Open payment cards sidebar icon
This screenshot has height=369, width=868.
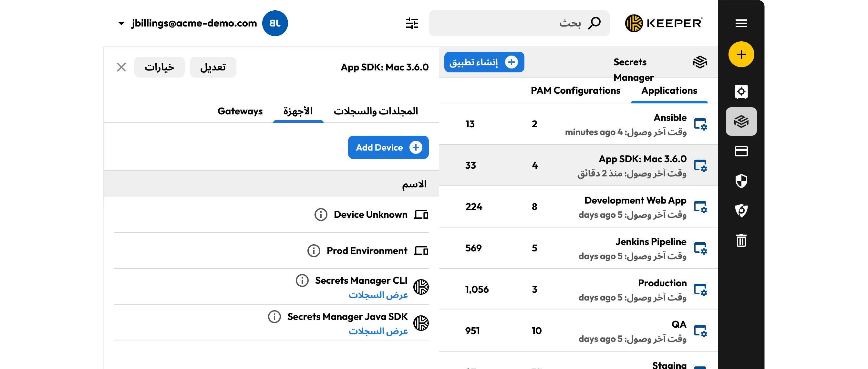click(x=741, y=151)
